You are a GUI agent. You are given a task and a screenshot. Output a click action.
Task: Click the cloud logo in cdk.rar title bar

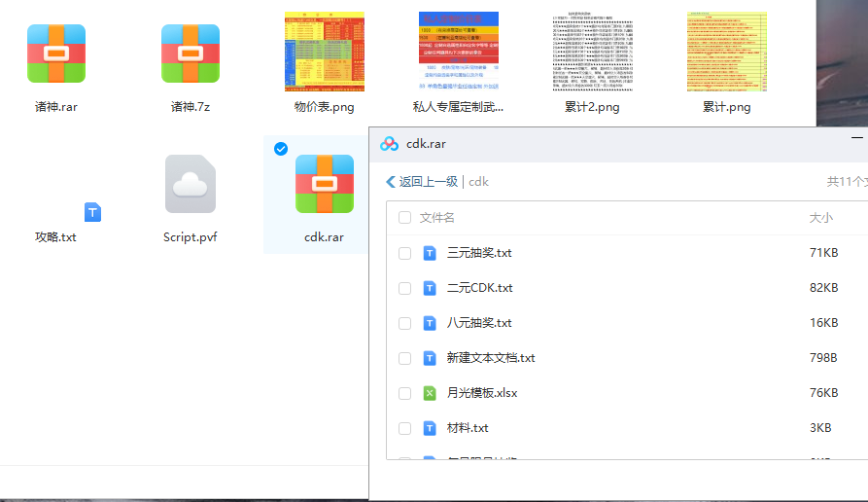point(389,143)
